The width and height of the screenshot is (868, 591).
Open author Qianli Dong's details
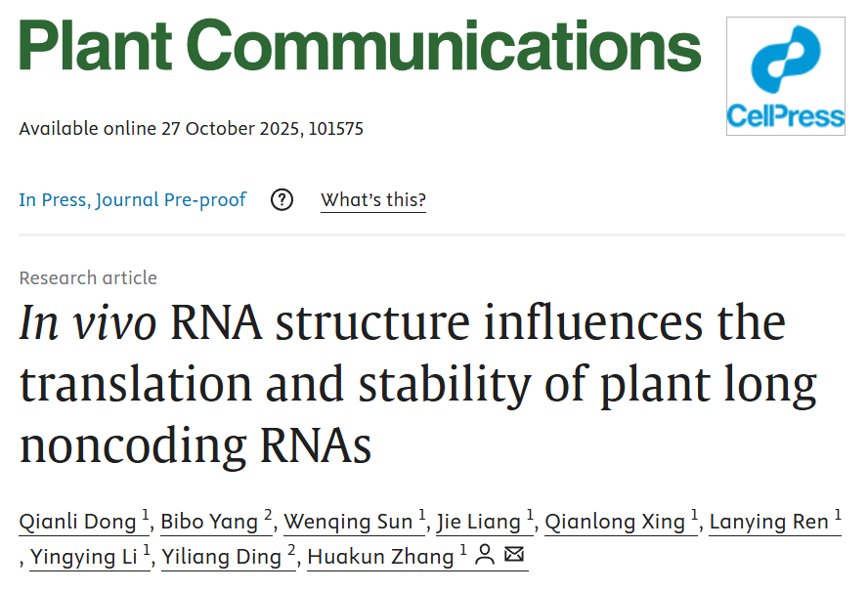coord(79,522)
